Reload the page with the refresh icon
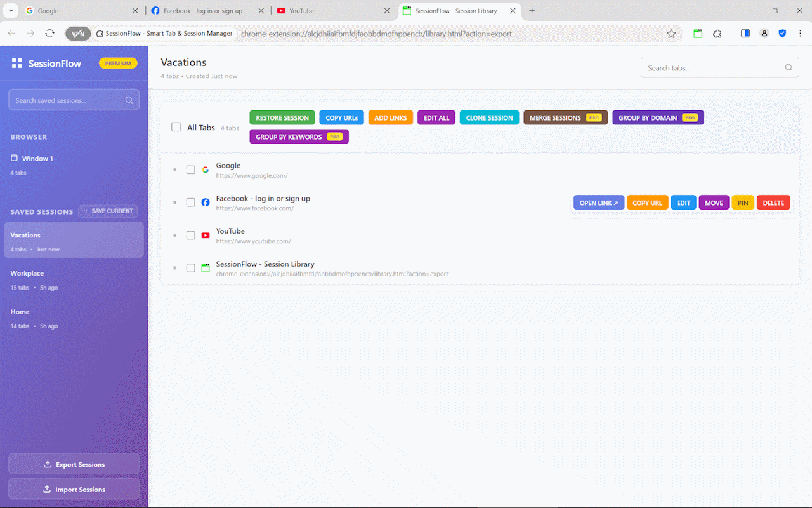The height and width of the screenshot is (508, 812). click(x=49, y=34)
